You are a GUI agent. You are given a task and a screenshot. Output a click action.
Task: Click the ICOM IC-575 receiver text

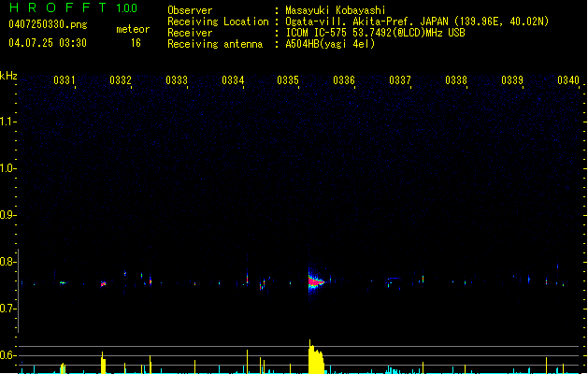pos(375,33)
